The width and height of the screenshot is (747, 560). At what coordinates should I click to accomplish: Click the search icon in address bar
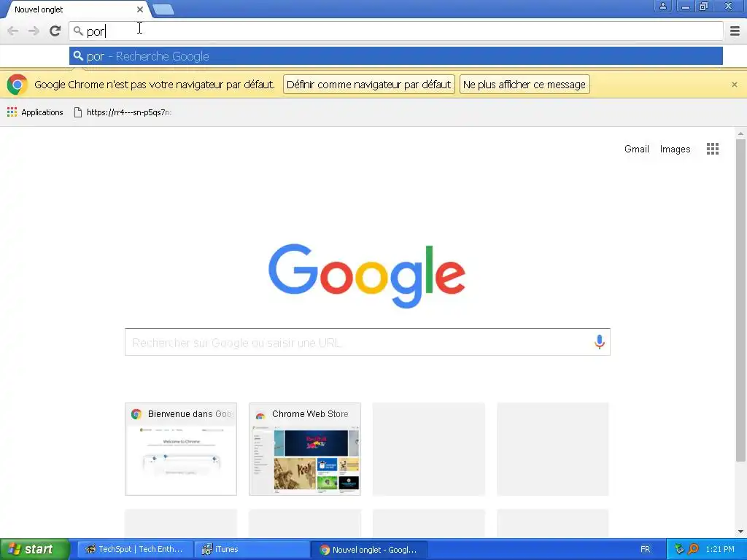pos(78,31)
